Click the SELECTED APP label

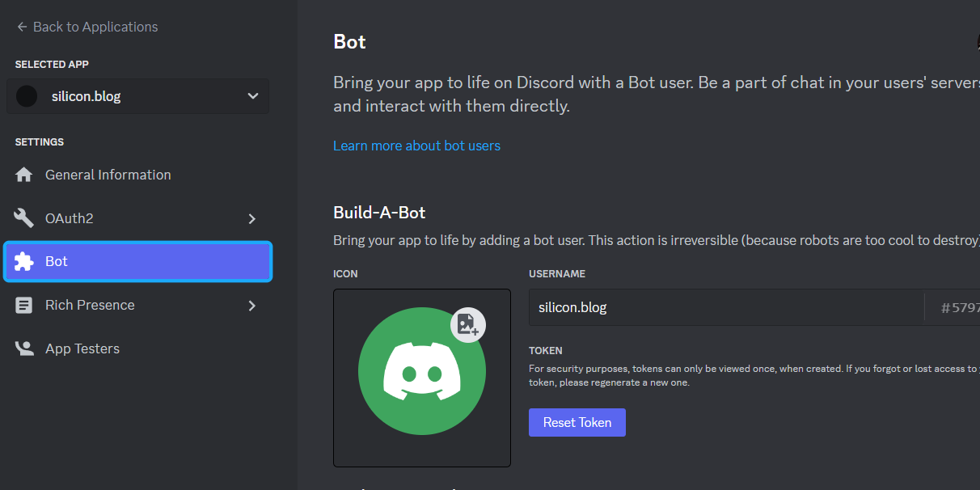(x=52, y=65)
